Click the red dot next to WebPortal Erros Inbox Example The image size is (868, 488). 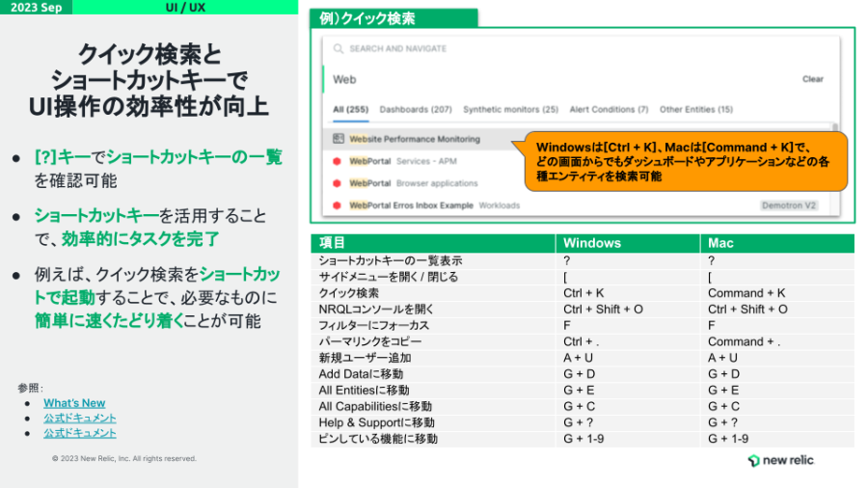[x=338, y=205]
